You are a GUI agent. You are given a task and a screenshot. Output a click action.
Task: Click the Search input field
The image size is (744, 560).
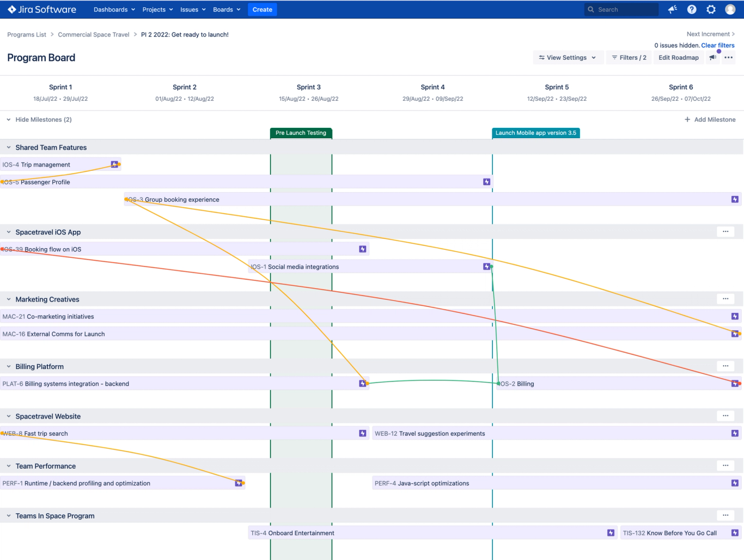coord(621,9)
